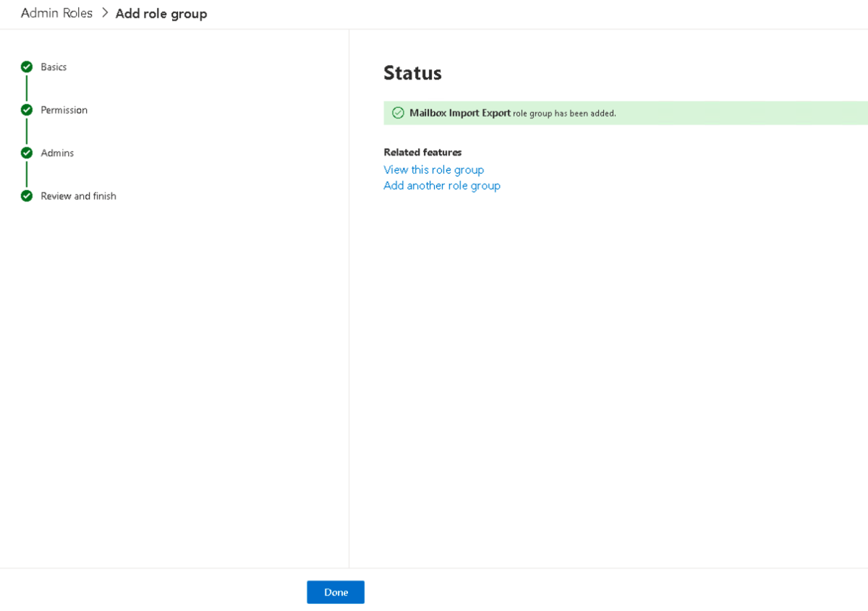
Task: Click the Related features label
Action: (422, 152)
